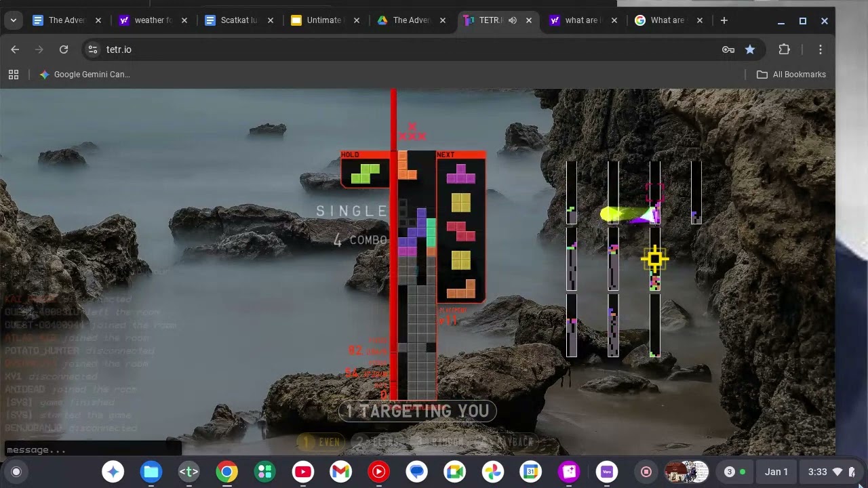Image resolution: width=868 pixels, height=488 pixels.
Task: Open Google Photos from the shelf
Action: pyautogui.click(x=493, y=472)
